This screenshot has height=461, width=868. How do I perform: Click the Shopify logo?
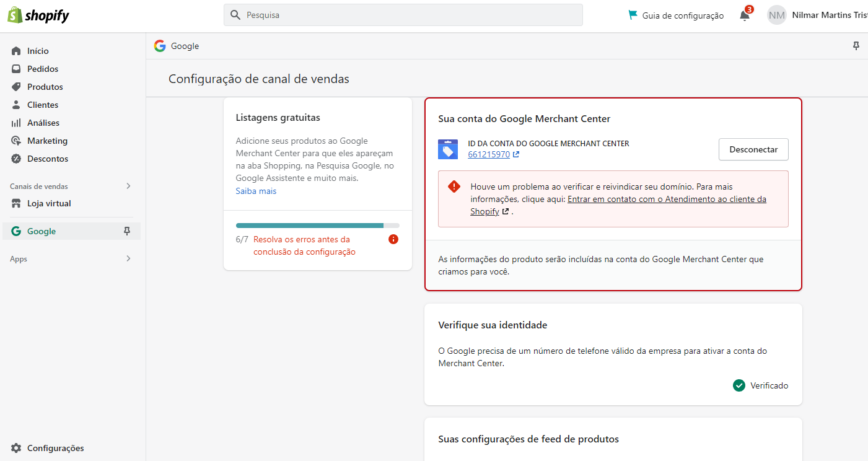click(38, 15)
